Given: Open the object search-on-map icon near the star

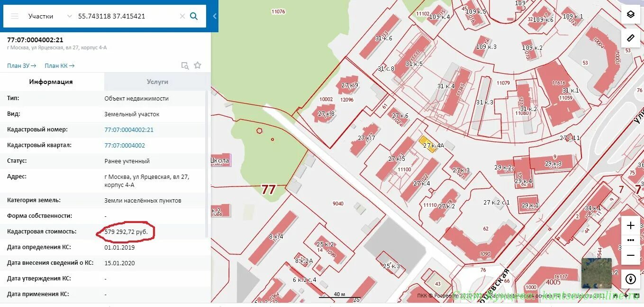Looking at the screenshot, I should 185,65.
